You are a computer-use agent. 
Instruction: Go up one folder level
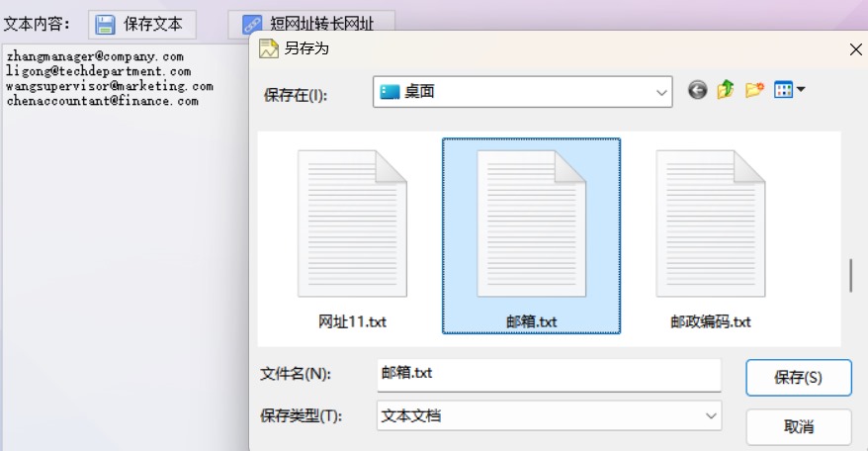tap(726, 89)
